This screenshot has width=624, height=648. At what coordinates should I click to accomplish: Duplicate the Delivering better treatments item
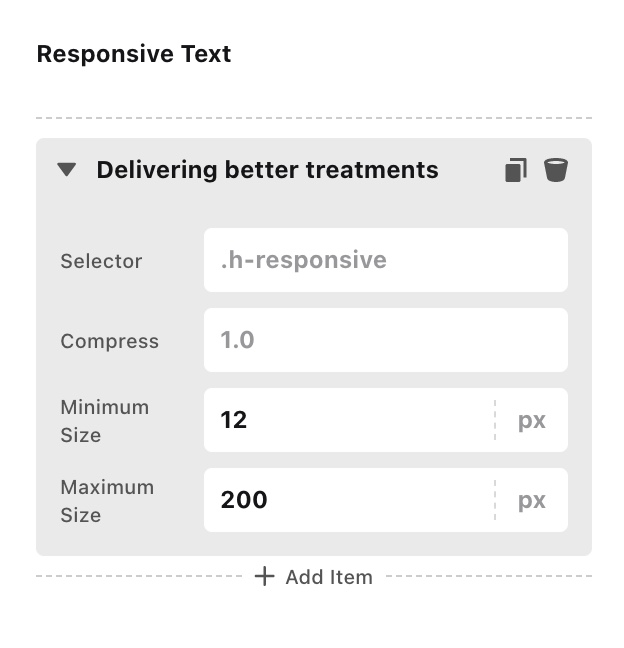[x=516, y=170]
